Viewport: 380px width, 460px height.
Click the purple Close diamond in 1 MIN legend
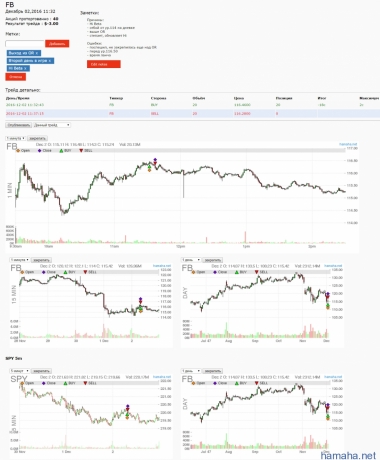pyautogui.click(x=40, y=151)
